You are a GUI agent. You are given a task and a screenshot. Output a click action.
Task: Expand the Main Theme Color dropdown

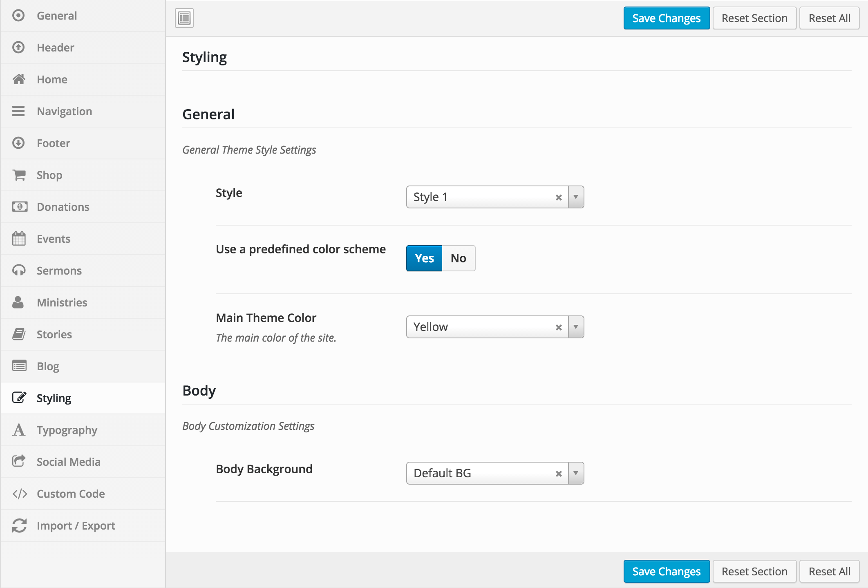[576, 327]
